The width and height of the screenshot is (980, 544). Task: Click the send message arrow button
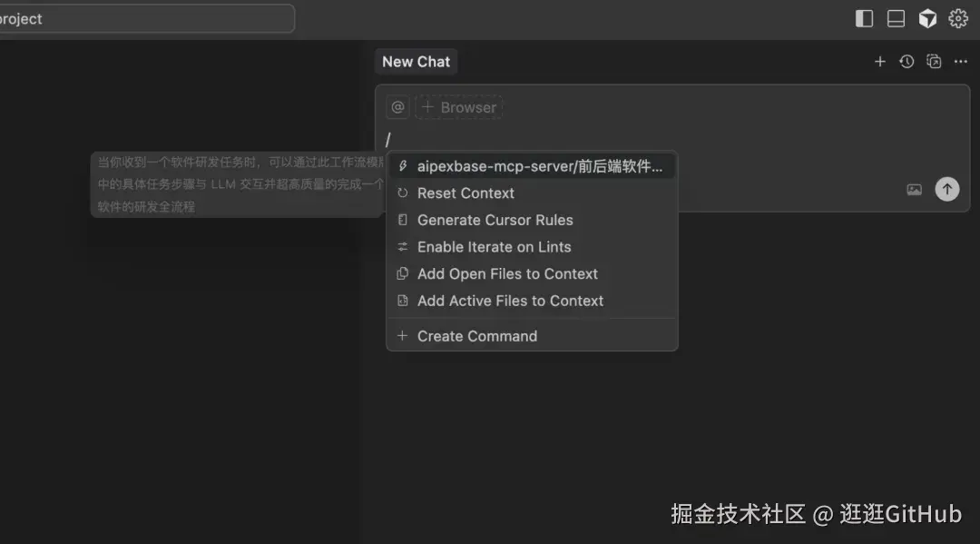[946, 189]
